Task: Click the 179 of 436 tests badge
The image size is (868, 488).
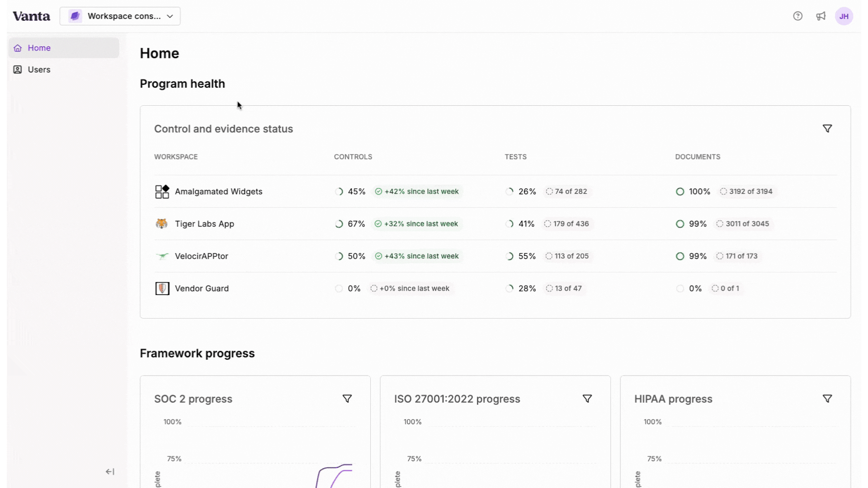Action: 566,224
